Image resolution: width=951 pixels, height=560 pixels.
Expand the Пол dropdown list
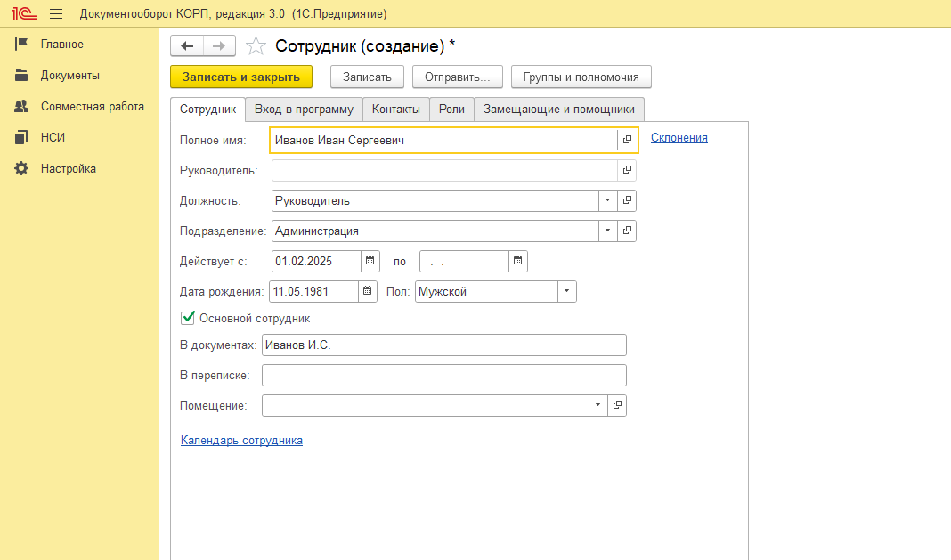click(x=566, y=291)
